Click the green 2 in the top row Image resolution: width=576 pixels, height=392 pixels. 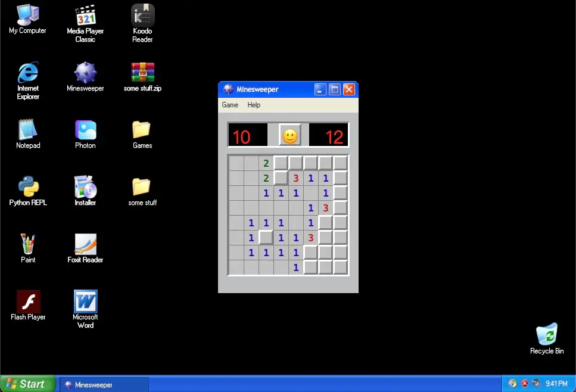coord(266,163)
